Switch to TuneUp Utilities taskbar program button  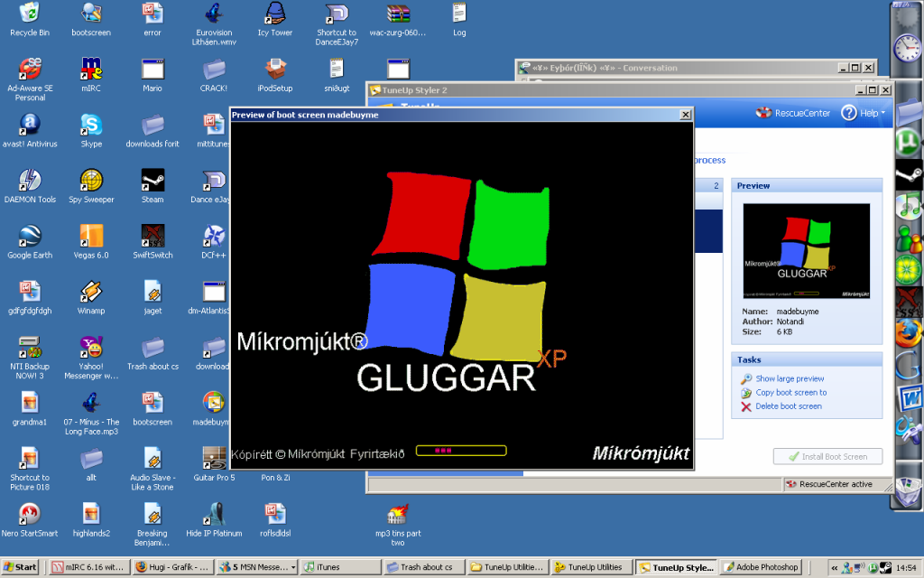pyautogui.click(x=590, y=567)
